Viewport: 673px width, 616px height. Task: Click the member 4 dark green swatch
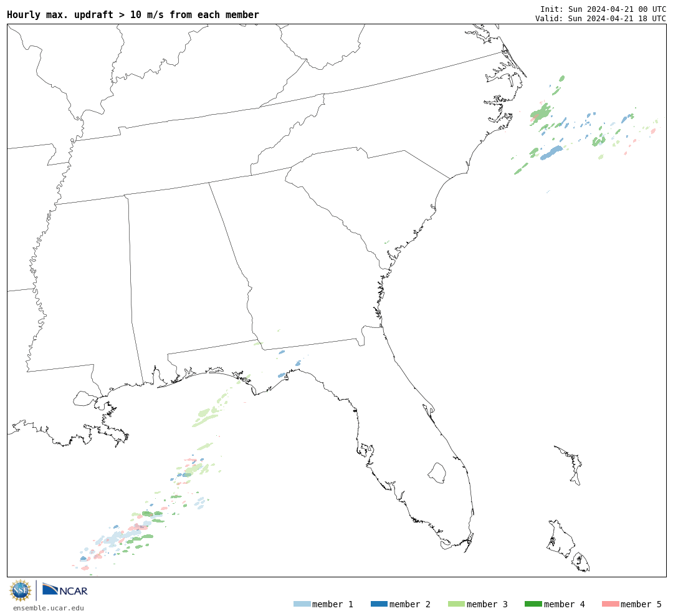tap(533, 604)
